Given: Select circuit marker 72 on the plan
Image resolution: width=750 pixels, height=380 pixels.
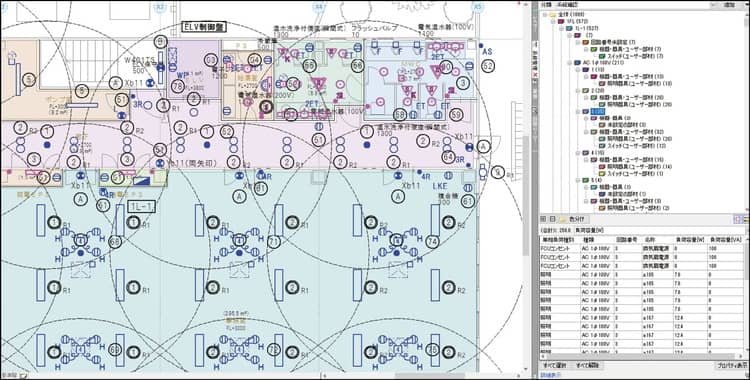Looking at the screenshot, I should [274, 349].
